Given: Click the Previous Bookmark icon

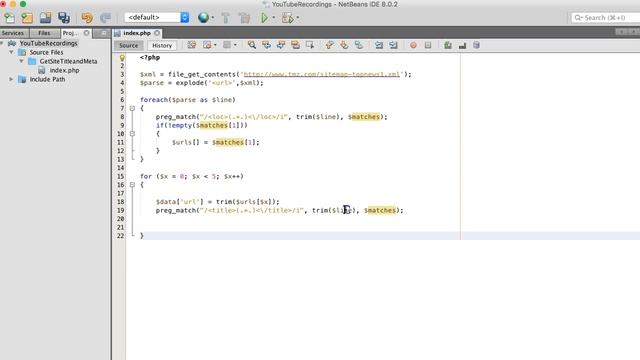Looking at the screenshot, I should pos(329,45).
